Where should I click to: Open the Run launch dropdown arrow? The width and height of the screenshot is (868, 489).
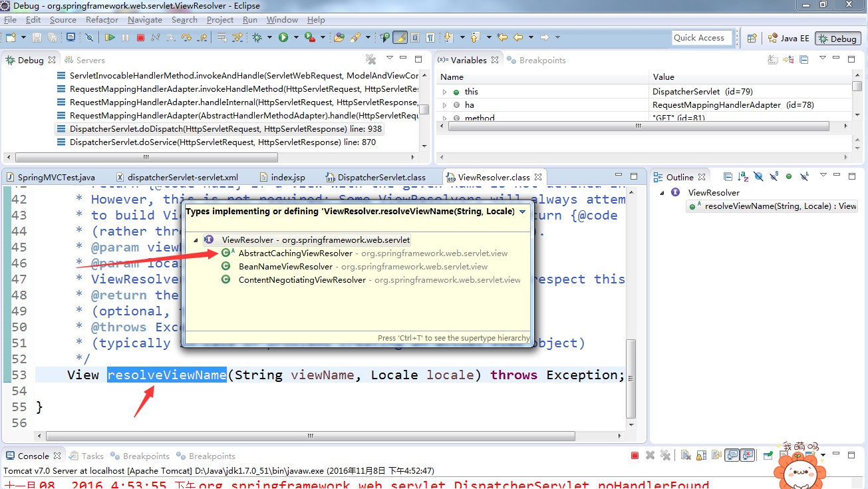coord(296,38)
